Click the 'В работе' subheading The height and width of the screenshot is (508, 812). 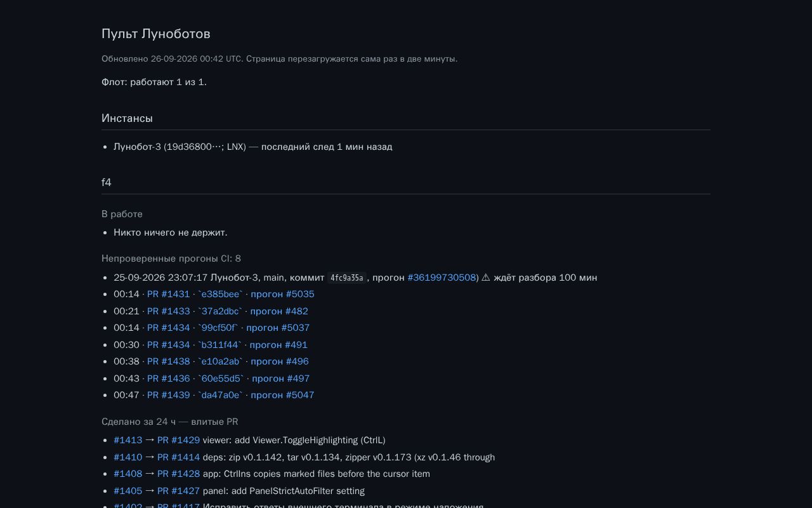(122, 214)
